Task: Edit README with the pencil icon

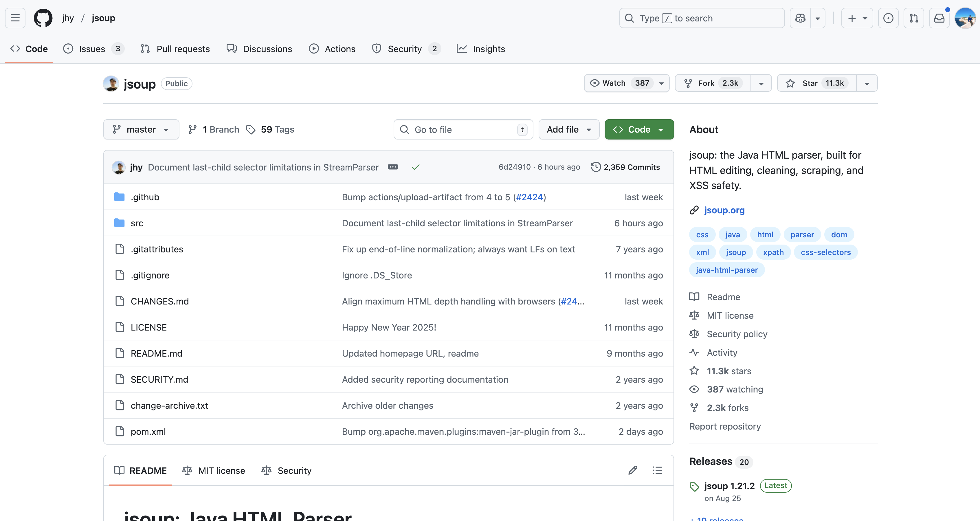Action: point(633,470)
